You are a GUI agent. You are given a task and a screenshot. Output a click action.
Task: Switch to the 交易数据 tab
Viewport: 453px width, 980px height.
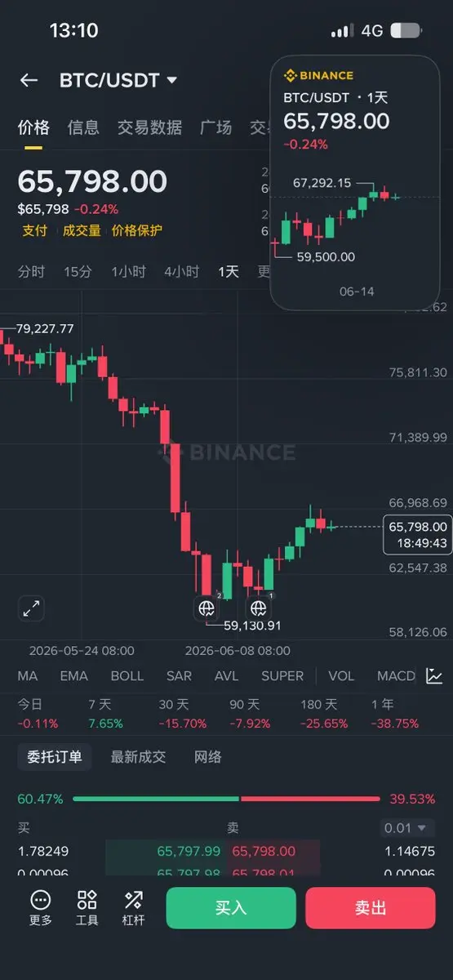tap(149, 127)
